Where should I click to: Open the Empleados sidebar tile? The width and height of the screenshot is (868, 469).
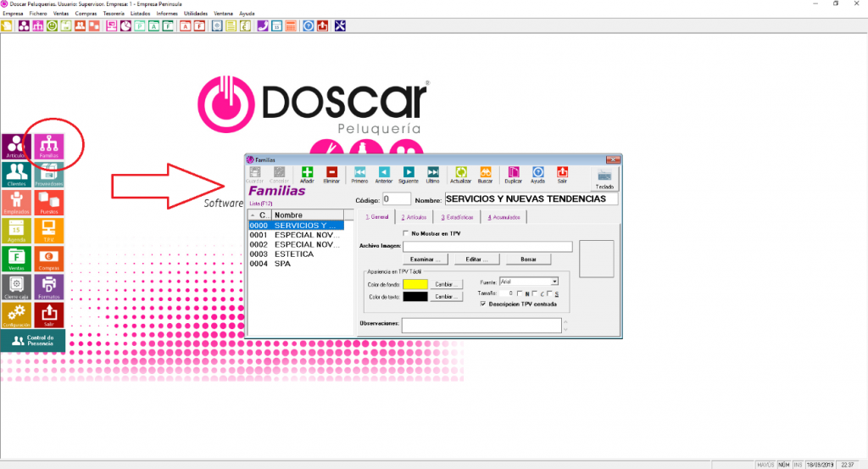point(16,204)
